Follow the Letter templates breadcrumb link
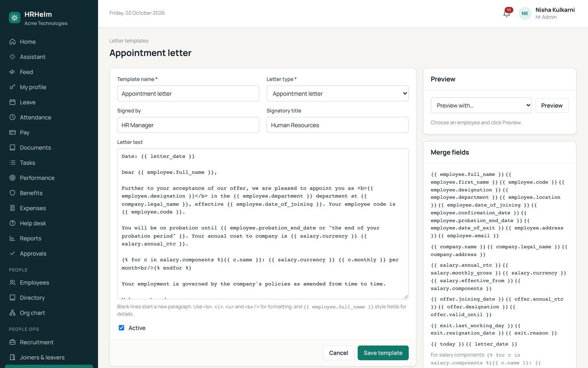Viewport: 588px width, 368px height. pyautogui.click(x=129, y=40)
